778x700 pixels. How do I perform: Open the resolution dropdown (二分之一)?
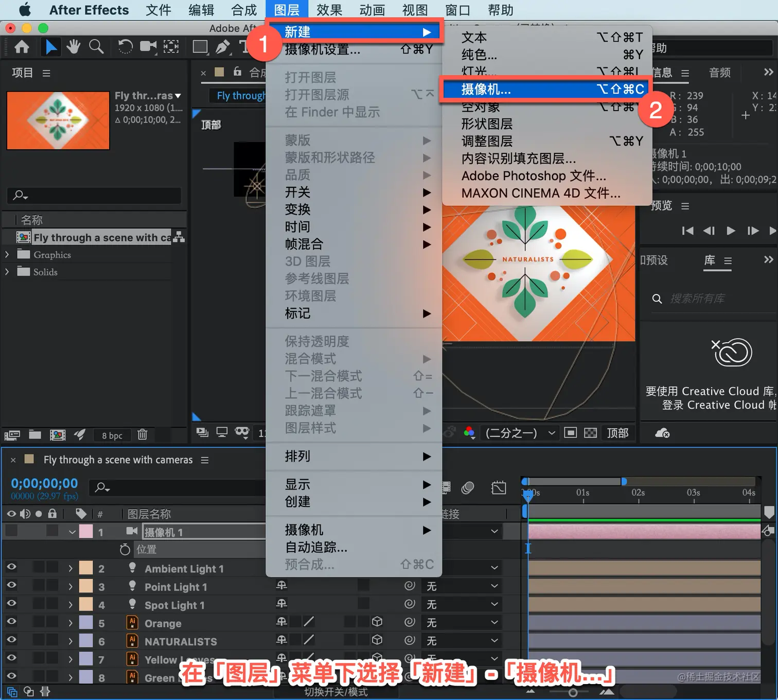[520, 433]
